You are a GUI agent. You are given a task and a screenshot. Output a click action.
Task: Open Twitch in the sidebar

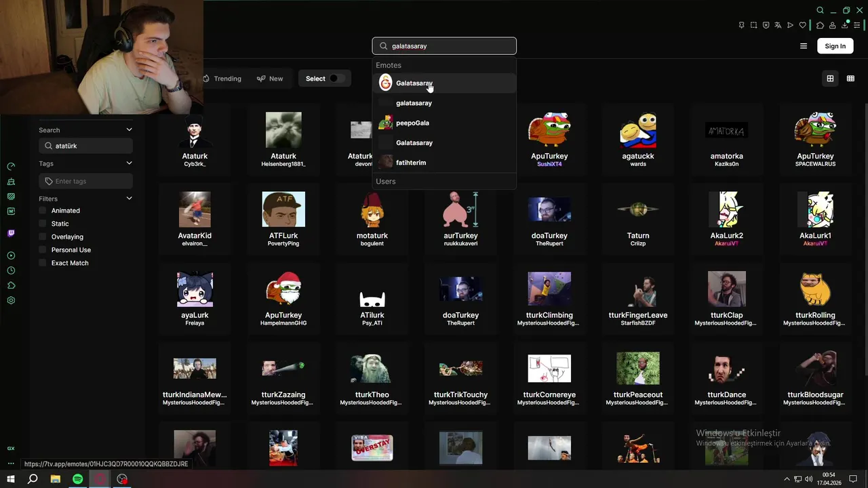[11, 233]
